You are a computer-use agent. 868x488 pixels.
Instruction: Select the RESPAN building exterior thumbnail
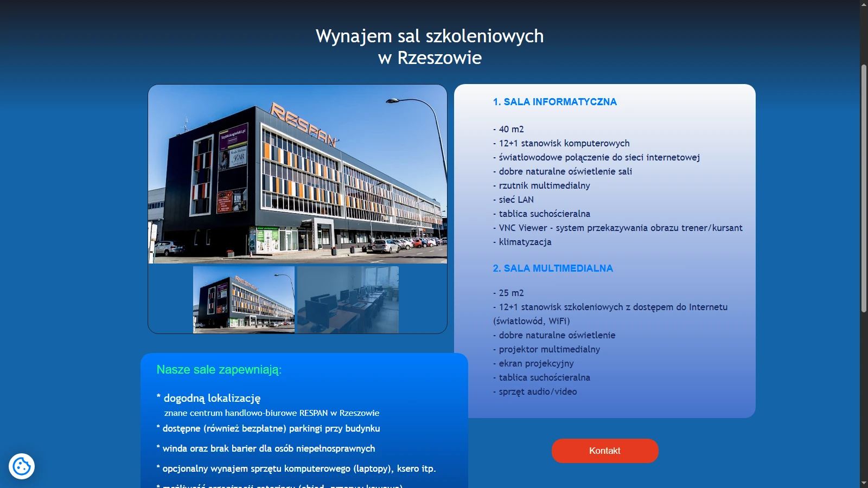click(x=244, y=299)
